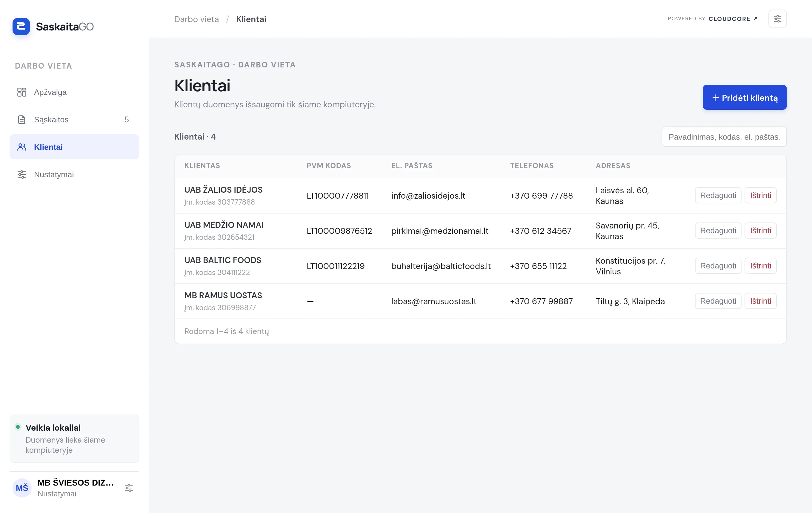
Task: Click phone +370 612 34567
Action: 541,231
